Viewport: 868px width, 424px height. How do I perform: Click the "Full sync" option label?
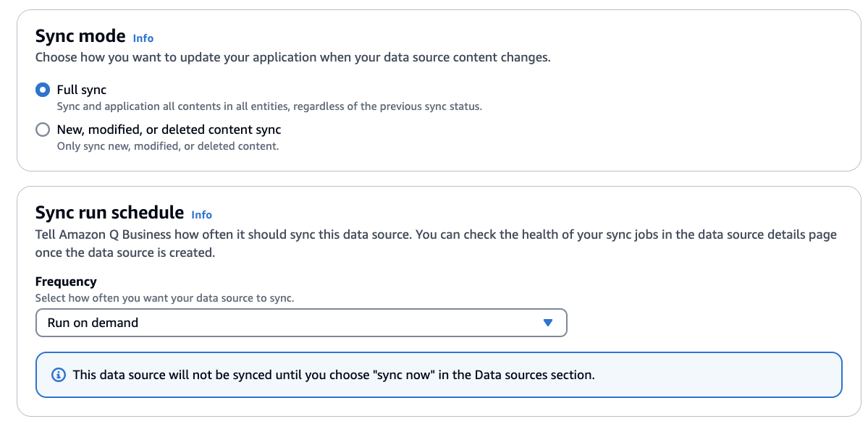pos(82,90)
